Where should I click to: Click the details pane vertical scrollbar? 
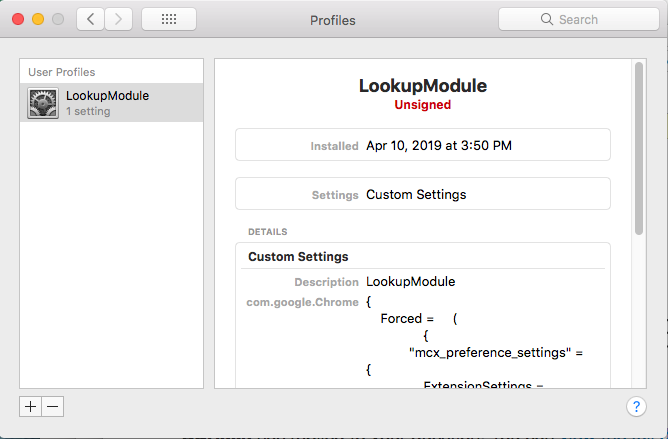pos(638,150)
